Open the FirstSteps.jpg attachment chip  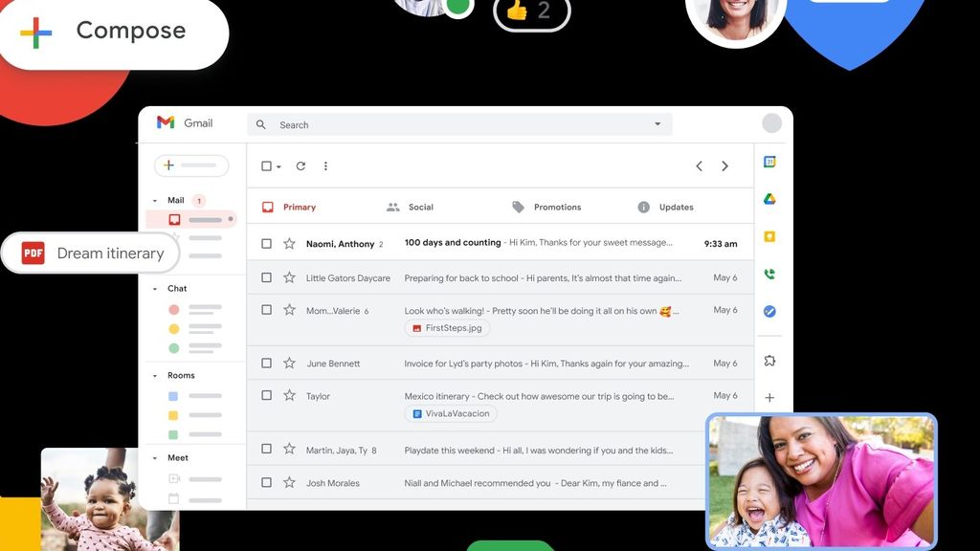pyautogui.click(x=448, y=328)
